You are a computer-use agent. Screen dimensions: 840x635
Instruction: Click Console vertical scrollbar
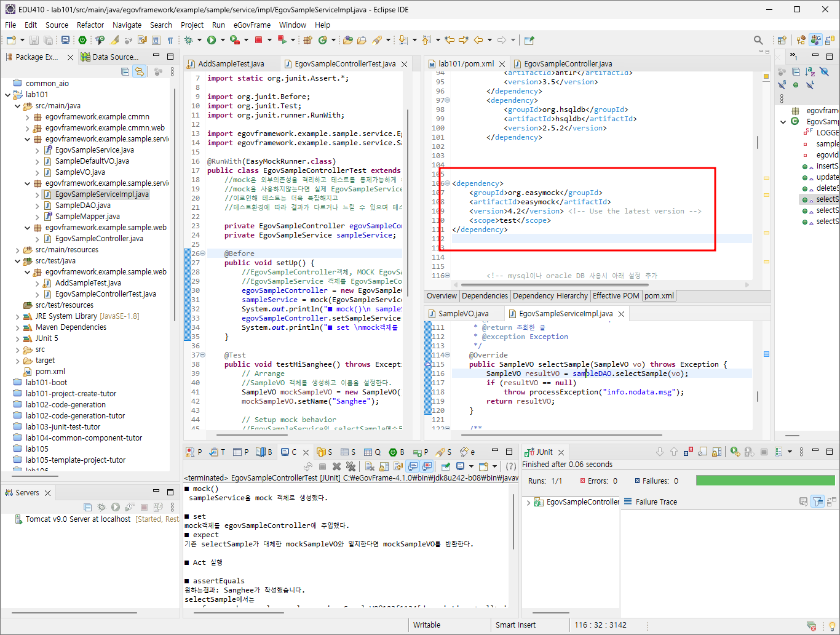[513, 520]
